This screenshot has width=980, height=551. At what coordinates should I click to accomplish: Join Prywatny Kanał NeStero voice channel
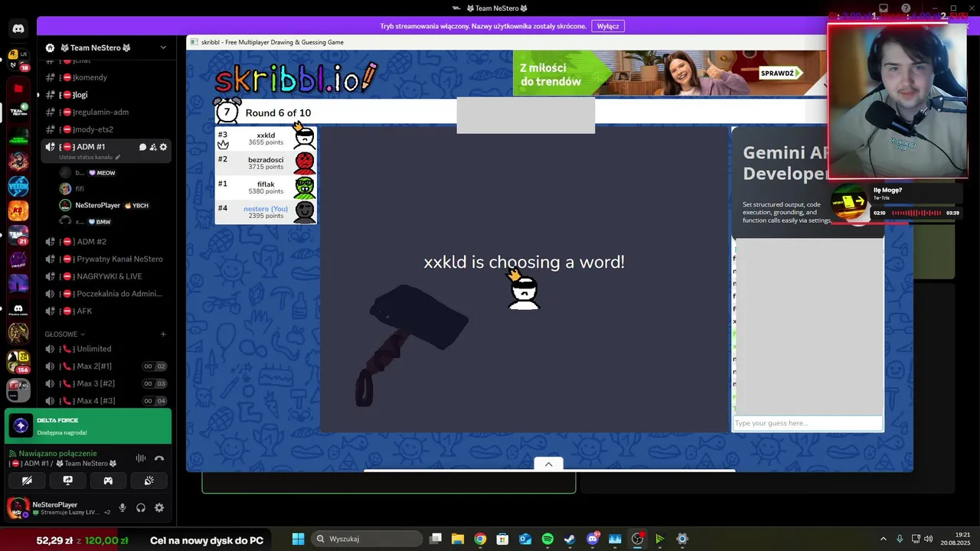pos(106,259)
